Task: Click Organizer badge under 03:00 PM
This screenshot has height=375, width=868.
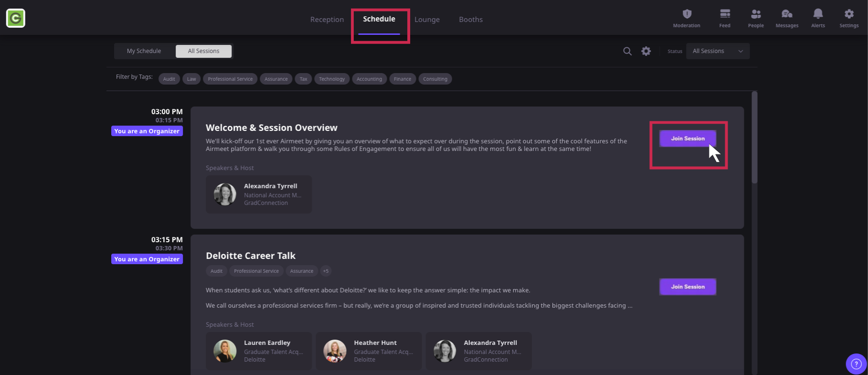Action: pos(147,131)
